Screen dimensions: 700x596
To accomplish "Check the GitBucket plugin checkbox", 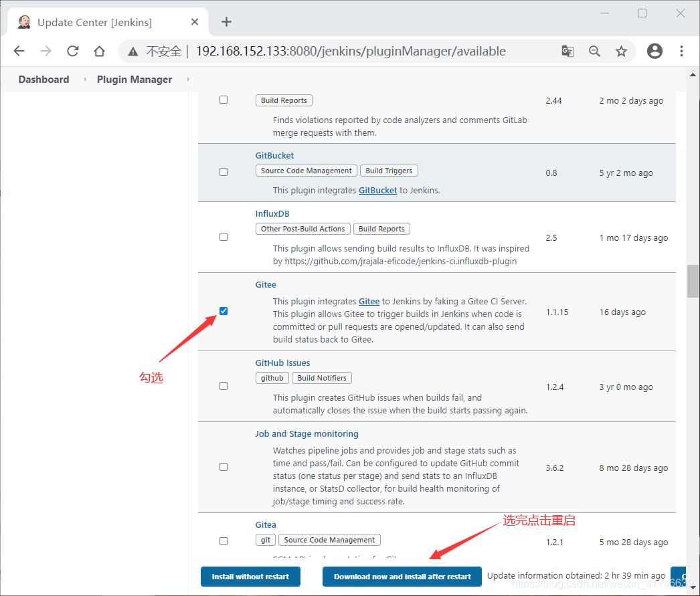I will tap(224, 172).
